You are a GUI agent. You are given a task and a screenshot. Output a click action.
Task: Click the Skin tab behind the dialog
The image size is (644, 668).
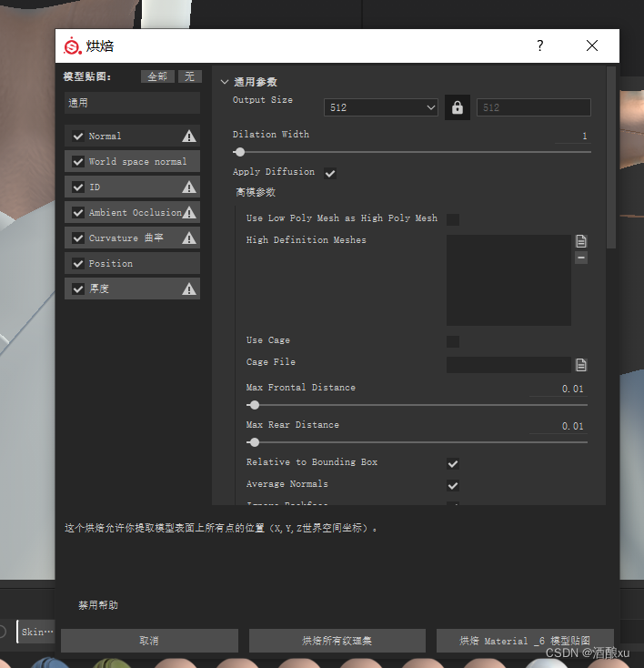[36, 632]
